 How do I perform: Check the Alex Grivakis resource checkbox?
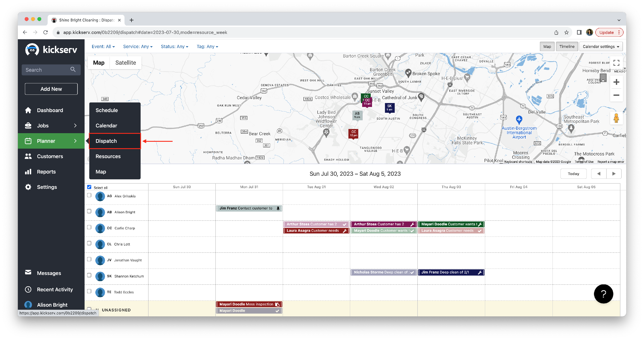[x=89, y=195]
